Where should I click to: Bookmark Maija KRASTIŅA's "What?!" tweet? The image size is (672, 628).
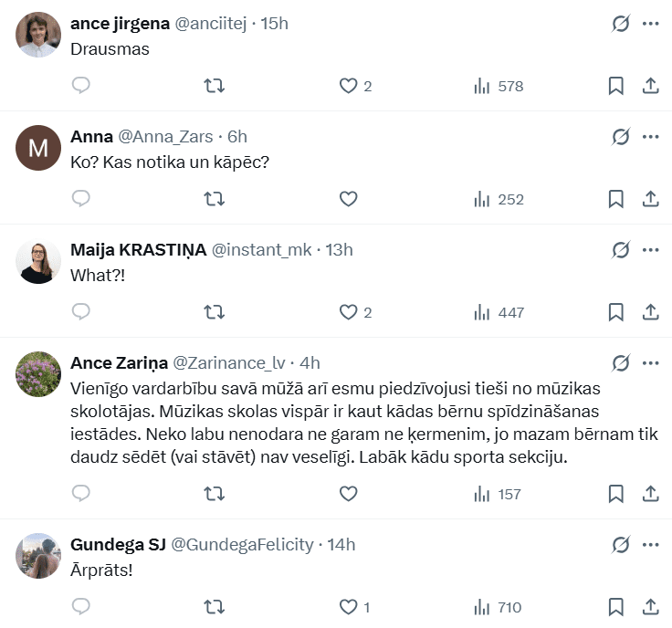pos(616,312)
